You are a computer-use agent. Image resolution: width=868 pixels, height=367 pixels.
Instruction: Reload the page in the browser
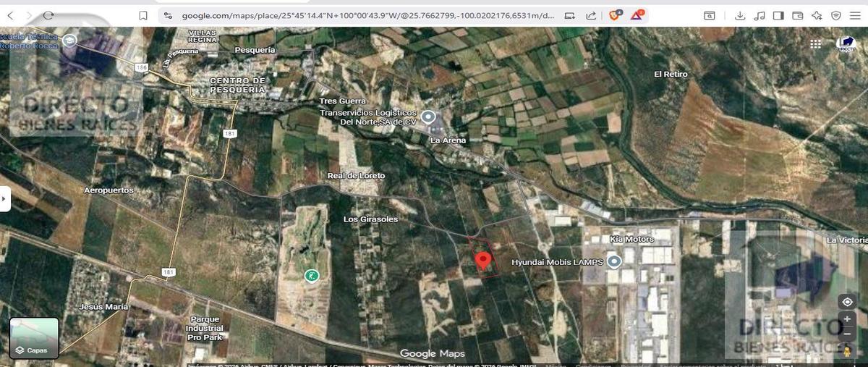[x=48, y=15]
